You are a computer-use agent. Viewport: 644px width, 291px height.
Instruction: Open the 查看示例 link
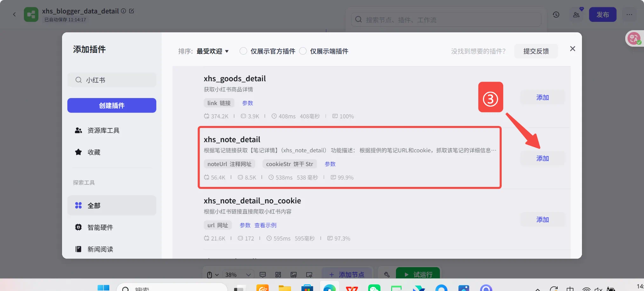[x=265, y=225]
